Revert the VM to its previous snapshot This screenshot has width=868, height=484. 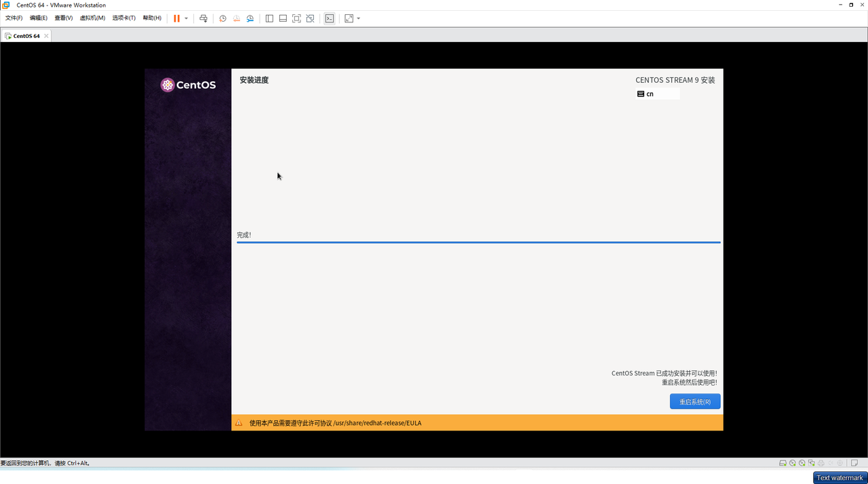[x=237, y=18]
